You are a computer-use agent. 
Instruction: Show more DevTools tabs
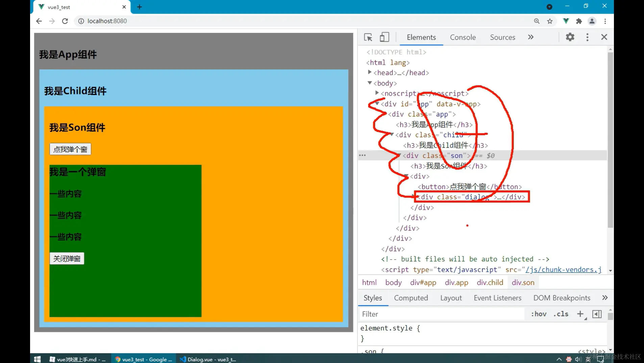pos(531,37)
